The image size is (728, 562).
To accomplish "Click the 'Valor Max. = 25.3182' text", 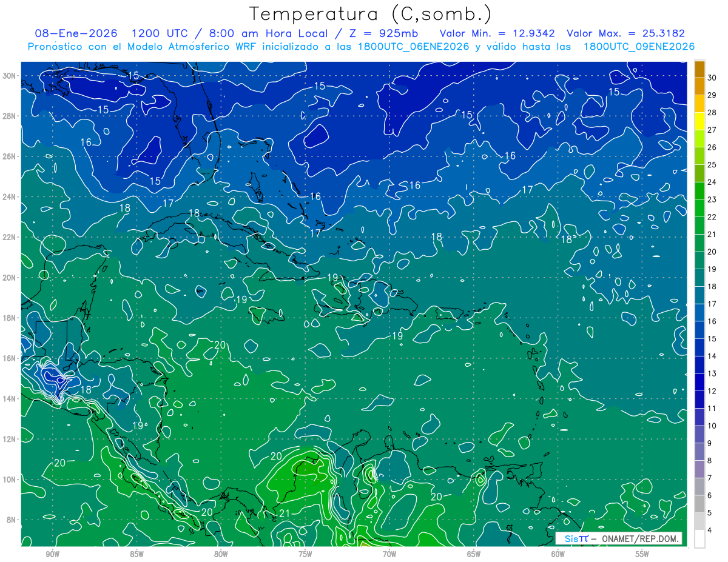I will (626, 33).
